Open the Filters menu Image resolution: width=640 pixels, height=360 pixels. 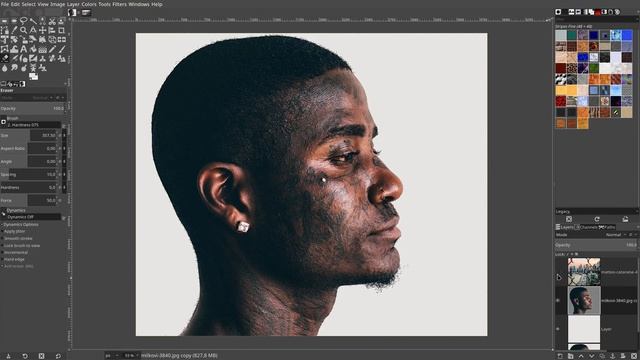point(119,4)
